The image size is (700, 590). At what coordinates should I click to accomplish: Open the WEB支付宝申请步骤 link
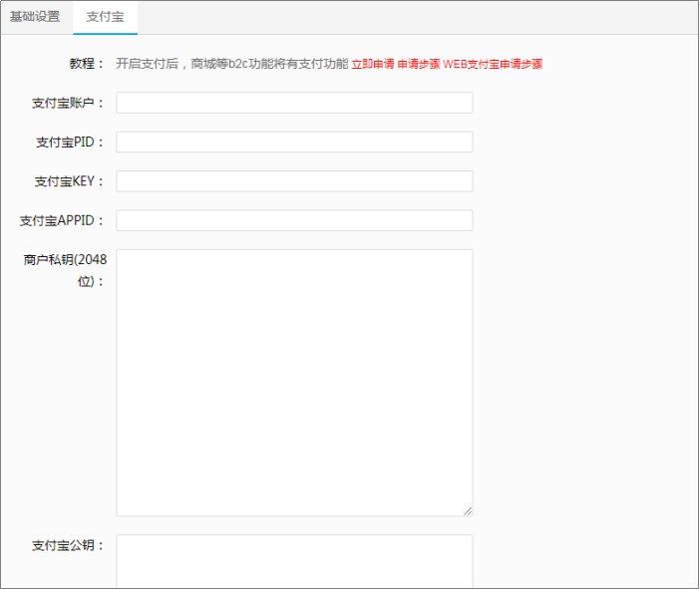(x=494, y=64)
